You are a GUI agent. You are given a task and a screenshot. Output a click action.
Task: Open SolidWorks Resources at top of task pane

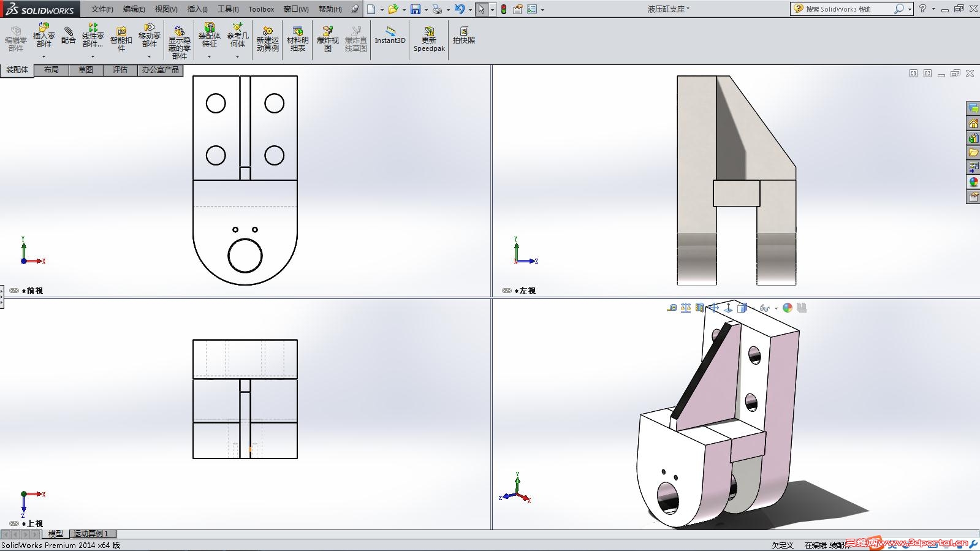tap(973, 108)
